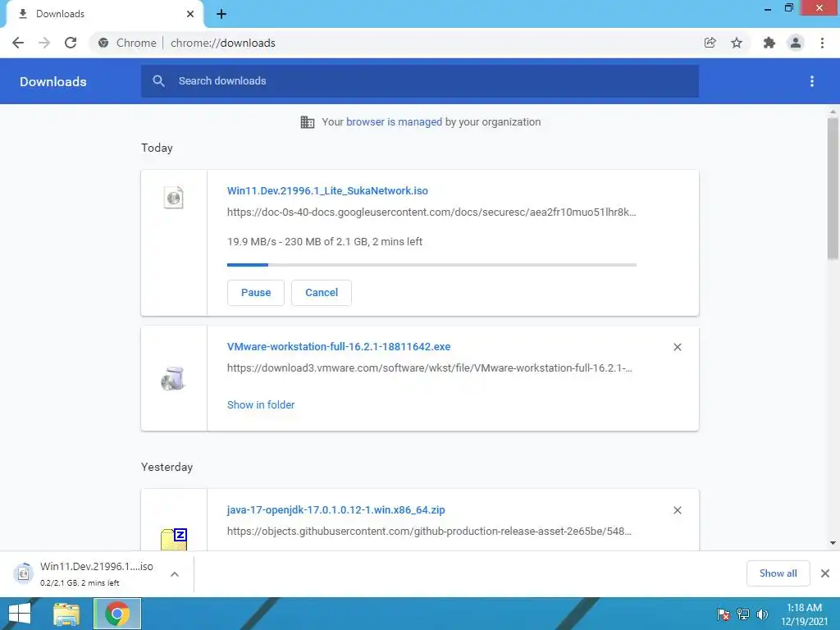Image resolution: width=840 pixels, height=630 pixels.
Task: Close the Downloads tab
Action: 190,14
